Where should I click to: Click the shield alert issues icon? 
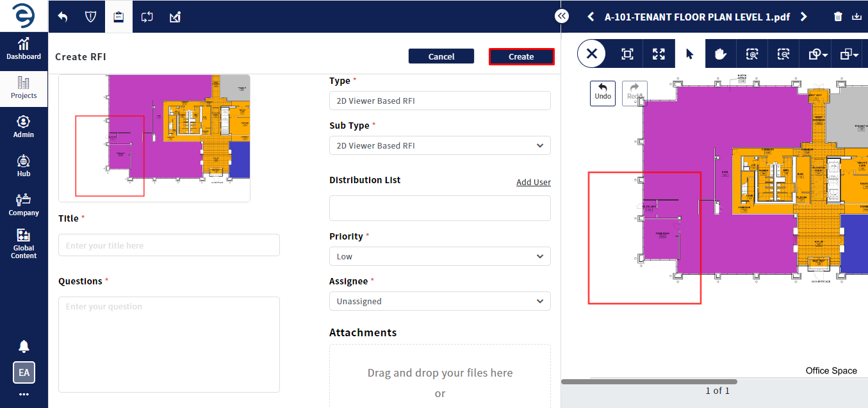pyautogui.click(x=90, y=17)
